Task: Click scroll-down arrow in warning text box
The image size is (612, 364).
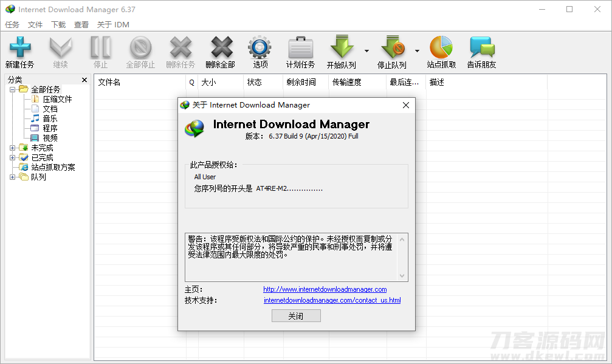Action: (x=402, y=276)
